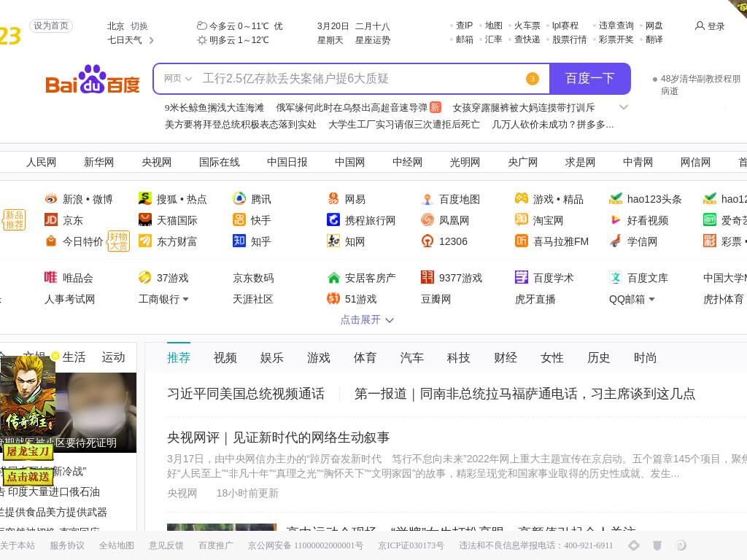Open the 网页 search type dropdown
Screen dimensions: 747x560
(x=178, y=79)
